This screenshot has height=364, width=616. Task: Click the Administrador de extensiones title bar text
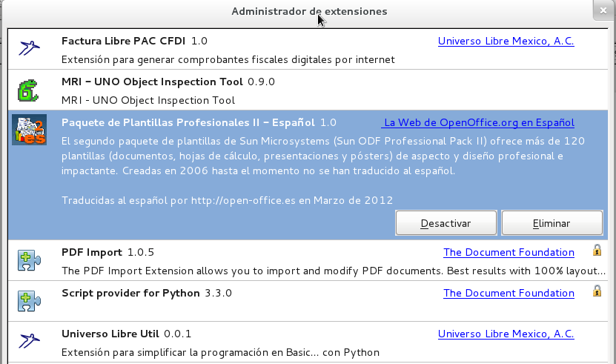309,11
